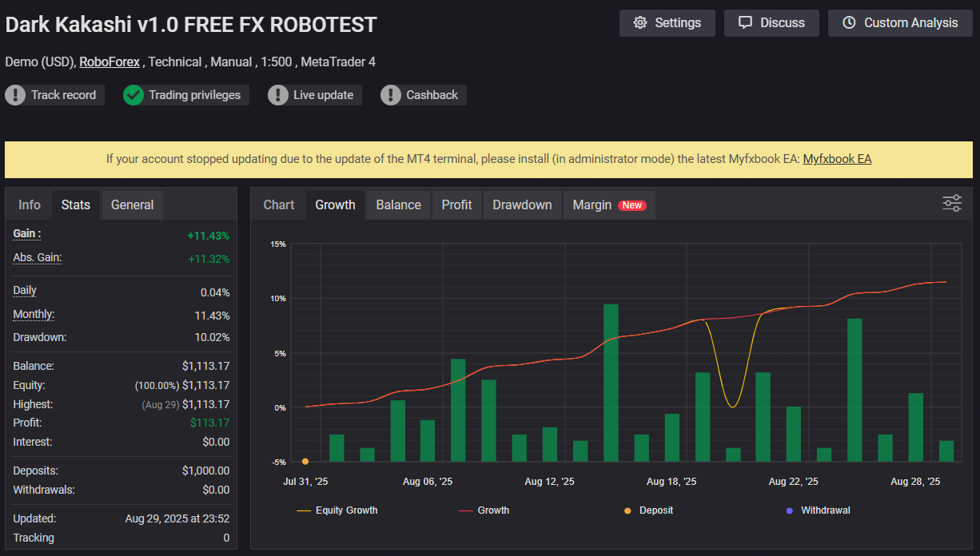980x556 pixels.
Task: Open the Drawdown chart tab
Action: 522,205
